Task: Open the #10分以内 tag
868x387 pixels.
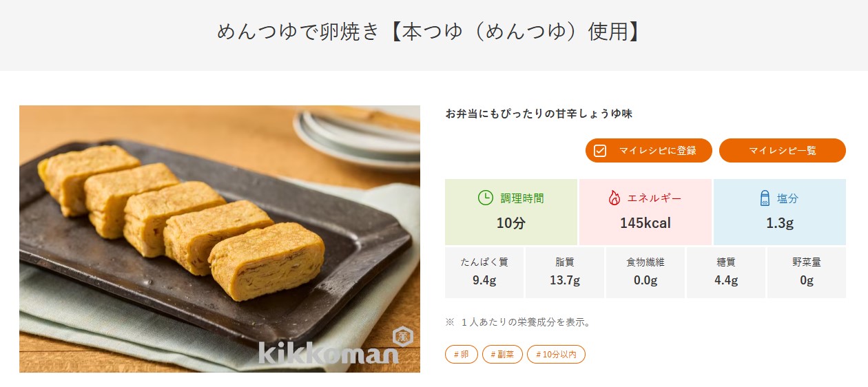Action: pos(556,355)
